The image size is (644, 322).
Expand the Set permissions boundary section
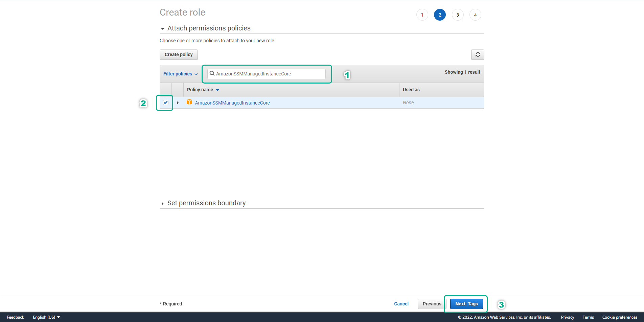(163, 204)
